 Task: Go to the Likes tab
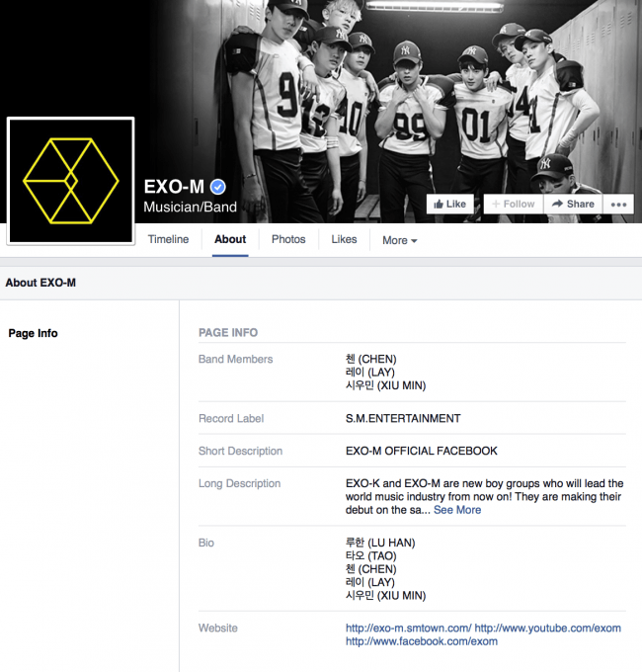pos(344,239)
